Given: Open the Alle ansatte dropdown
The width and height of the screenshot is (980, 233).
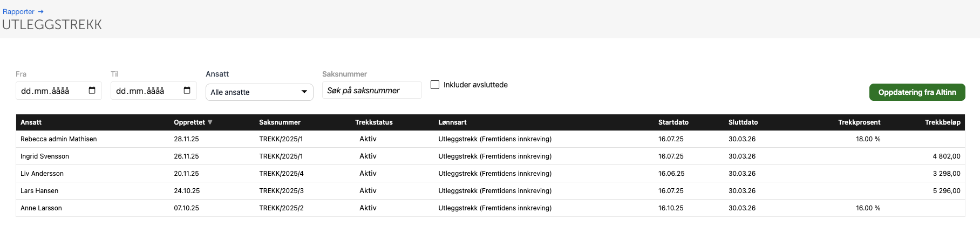Looking at the screenshot, I should coord(260,92).
